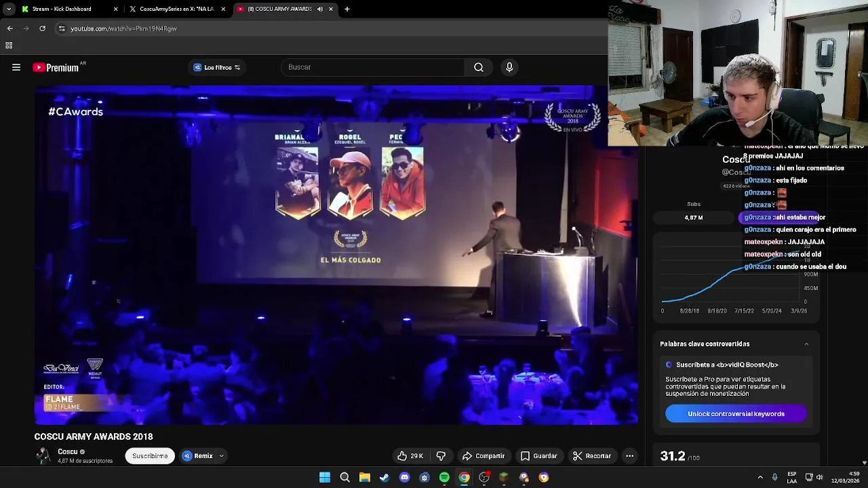
Task: Click the magnifier search button
Action: coord(479,67)
